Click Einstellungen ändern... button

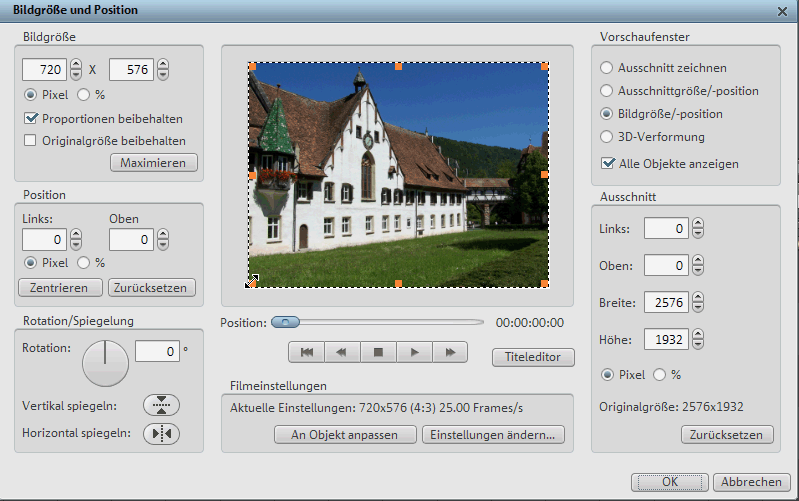pos(493,435)
